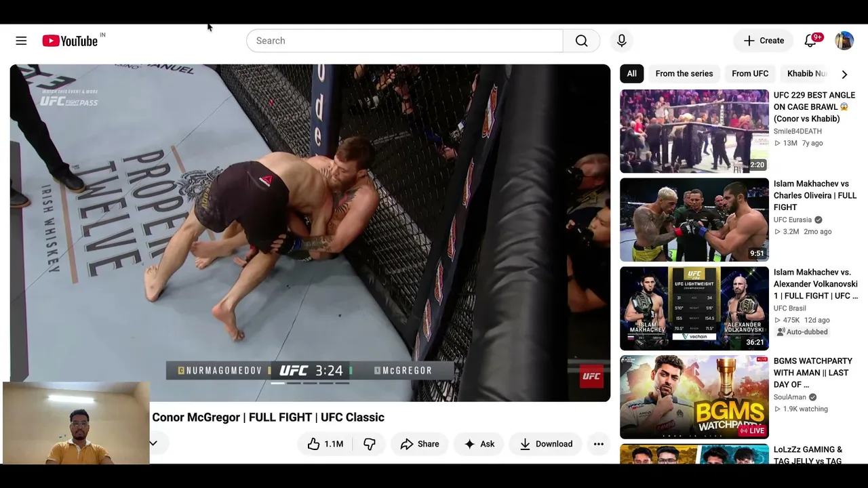Click the UFC watermark in player corner
The width and height of the screenshot is (868, 488).
click(x=591, y=377)
